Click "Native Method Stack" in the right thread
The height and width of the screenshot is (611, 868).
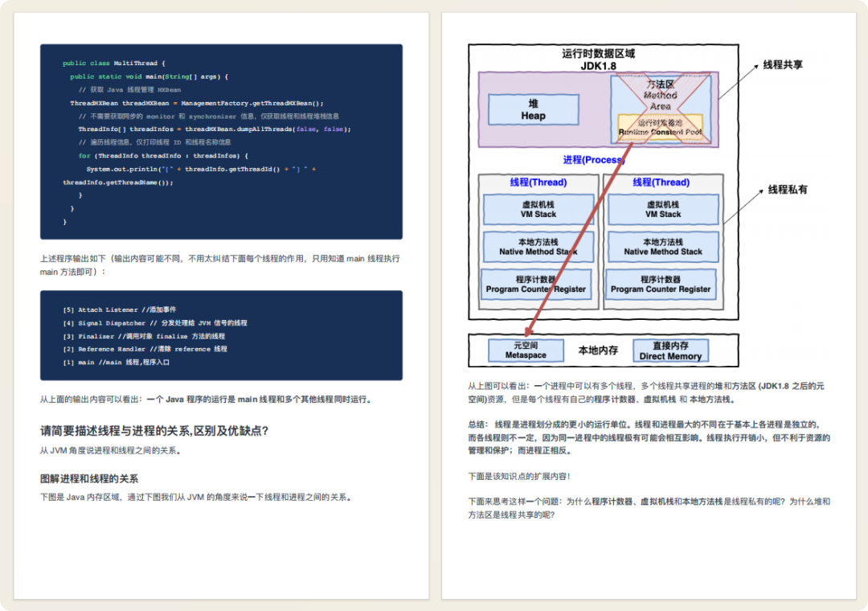663,247
